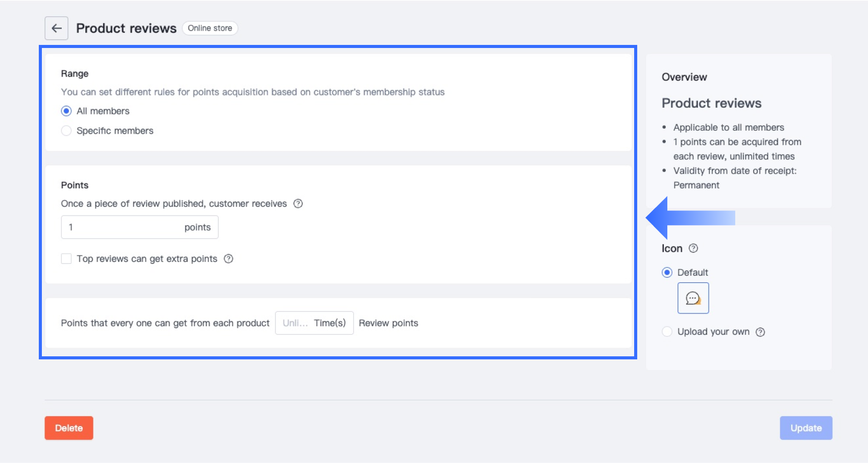Click the back arrow button
This screenshot has width=868, height=463.
pos(57,29)
